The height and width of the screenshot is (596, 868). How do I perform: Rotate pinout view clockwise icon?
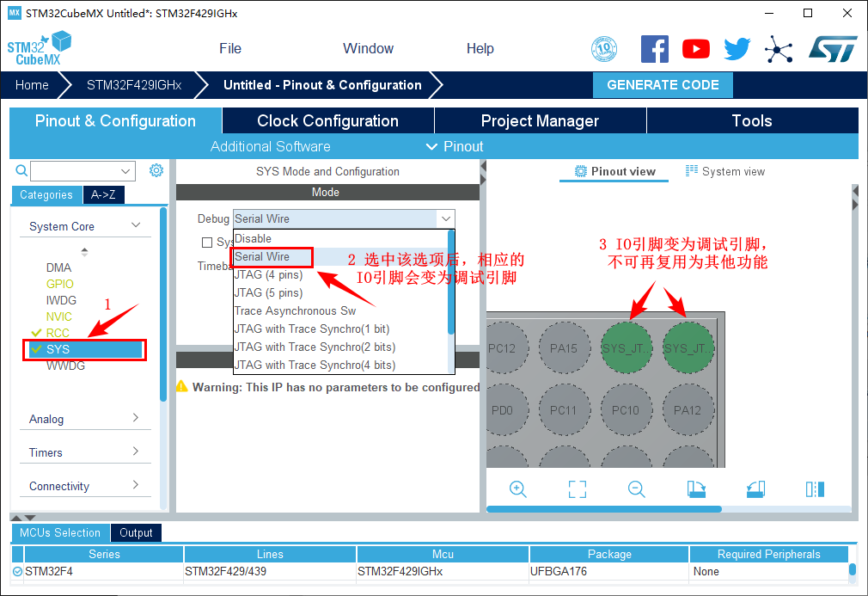[x=696, y=489]
